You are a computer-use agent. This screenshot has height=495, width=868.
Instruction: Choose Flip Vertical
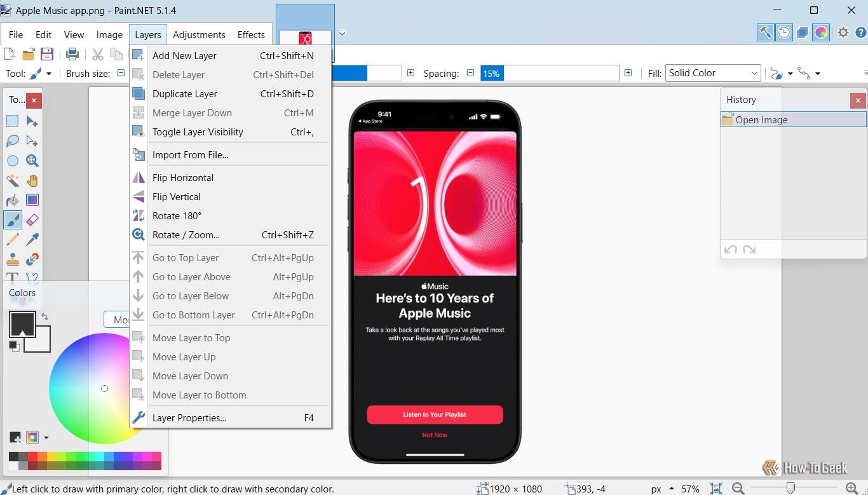click(x=230, y=197)
